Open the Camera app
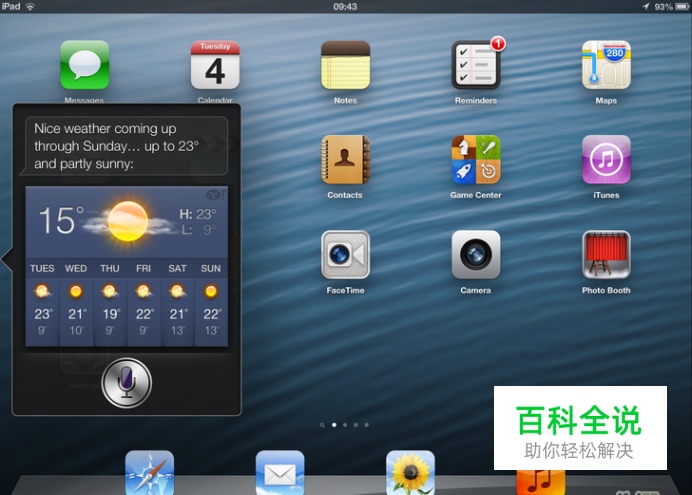Image resolution: width=692 pixels, height=495 pixels. click(x=476, y=255)
